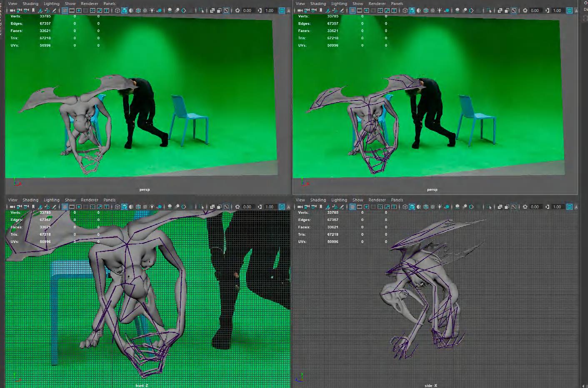Click Lock Camera icon in top-left persp panel
Viewport: 588px width, 388px height.
point(19,10)
